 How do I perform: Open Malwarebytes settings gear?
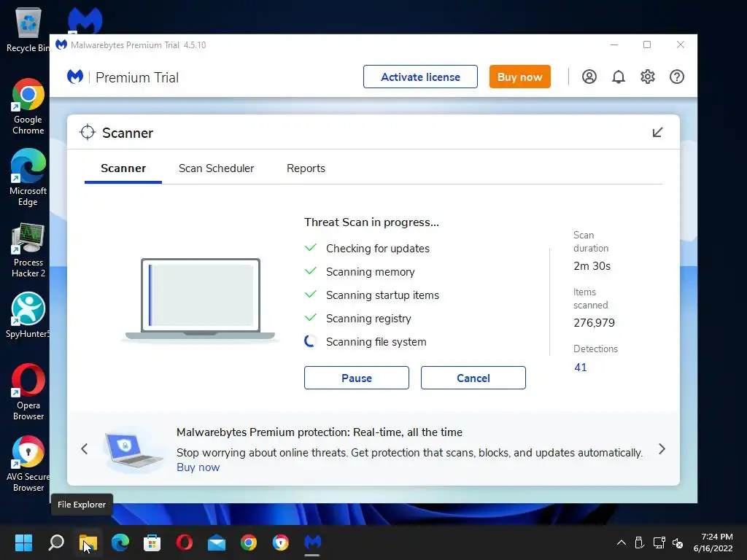coord(648,77)
